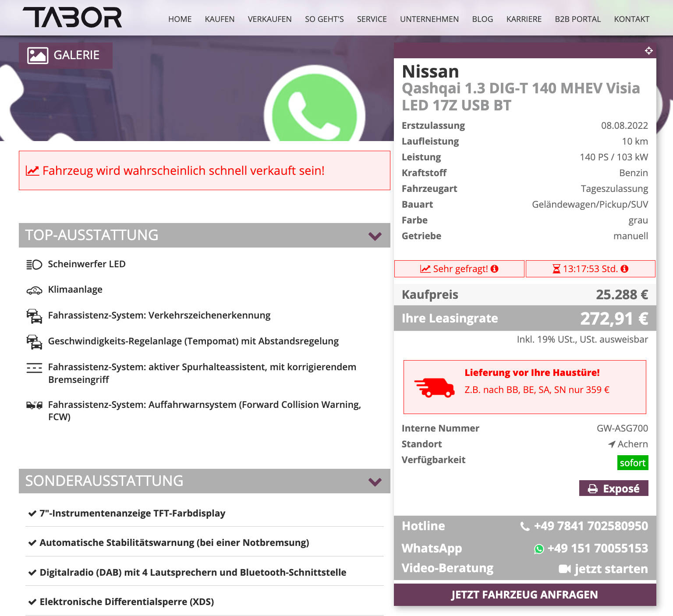This screenshot has width=673, height=616.
Task: Click info icon next to countdown timer
Action: pyautogui.click(x=625, y=269)
